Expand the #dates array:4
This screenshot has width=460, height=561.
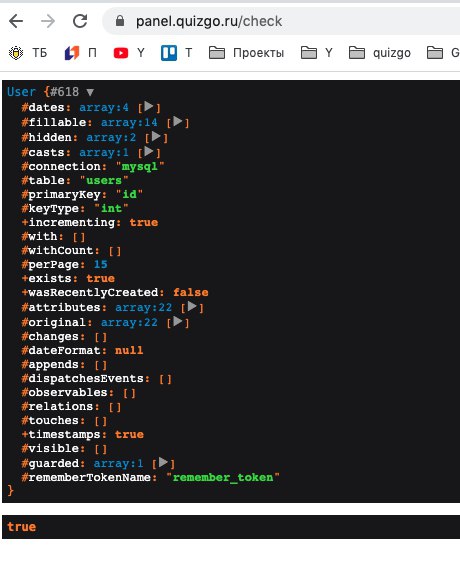(149, 106)
